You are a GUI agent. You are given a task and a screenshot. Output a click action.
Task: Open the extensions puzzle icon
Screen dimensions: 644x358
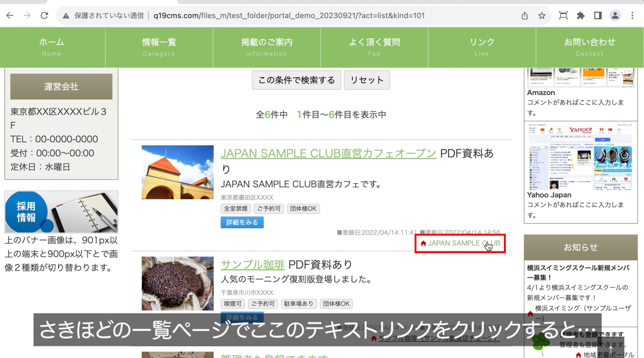click(580, 15)
